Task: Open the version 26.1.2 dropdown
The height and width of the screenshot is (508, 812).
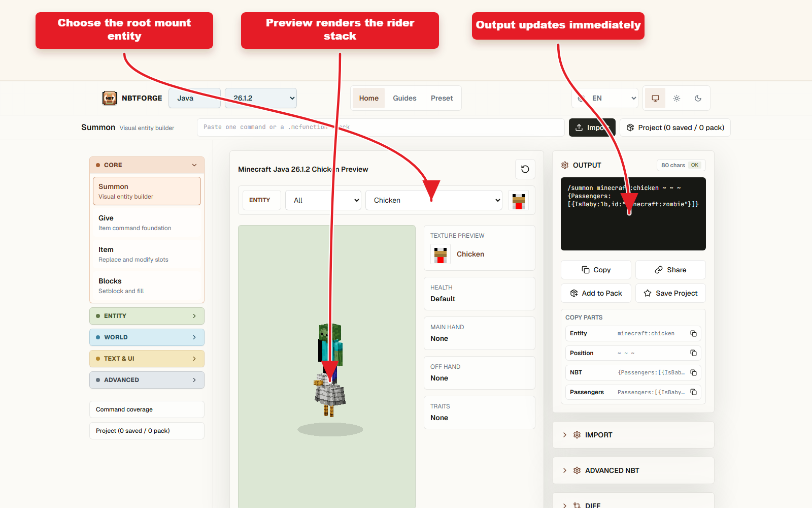Action: 261,98
